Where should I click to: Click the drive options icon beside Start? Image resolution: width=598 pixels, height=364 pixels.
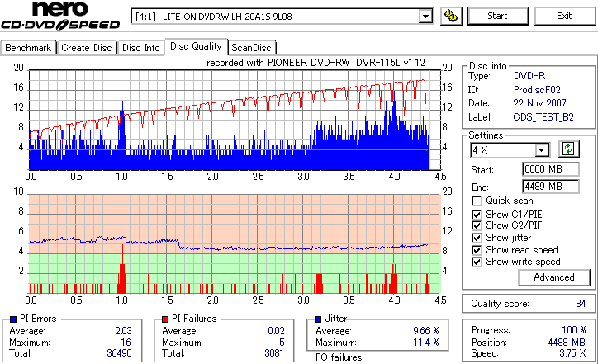tap(451, 16)
